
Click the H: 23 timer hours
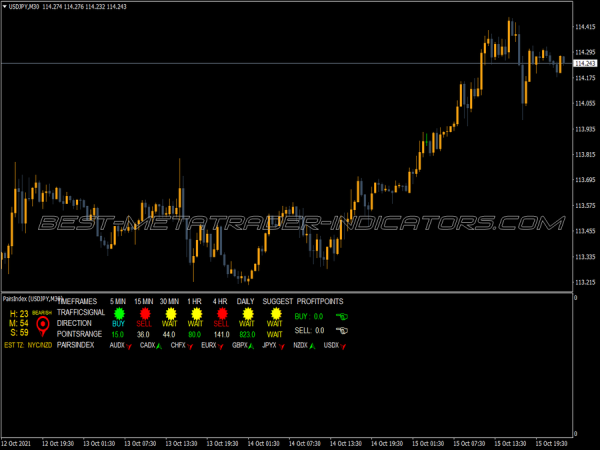[19, 314]
